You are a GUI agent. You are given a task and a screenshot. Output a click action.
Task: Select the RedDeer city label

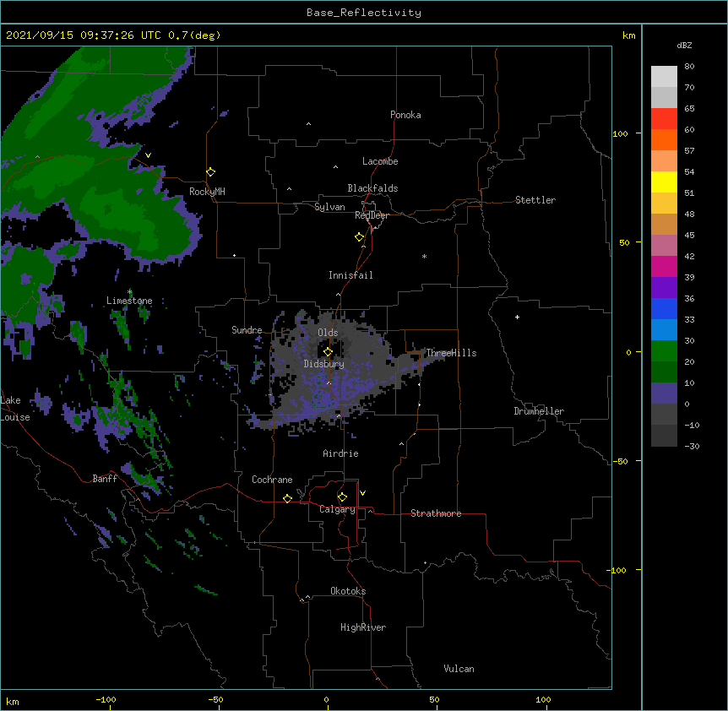coord(372,215)
